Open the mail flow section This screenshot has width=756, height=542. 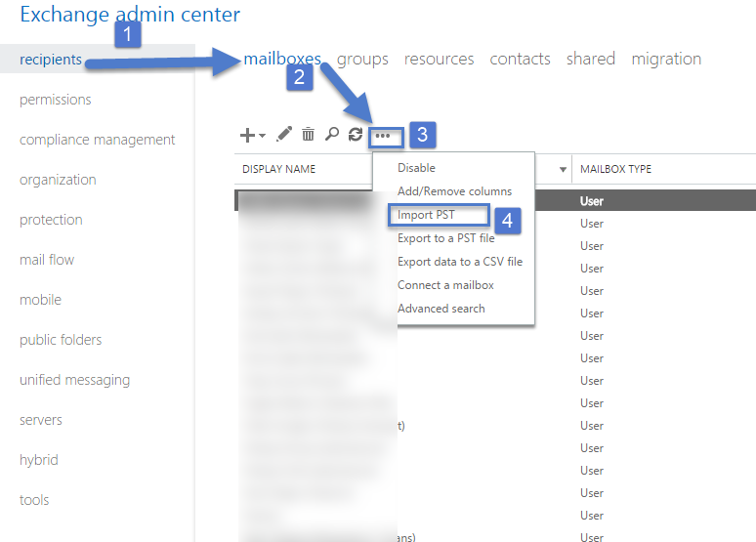(x=47, y=260)
